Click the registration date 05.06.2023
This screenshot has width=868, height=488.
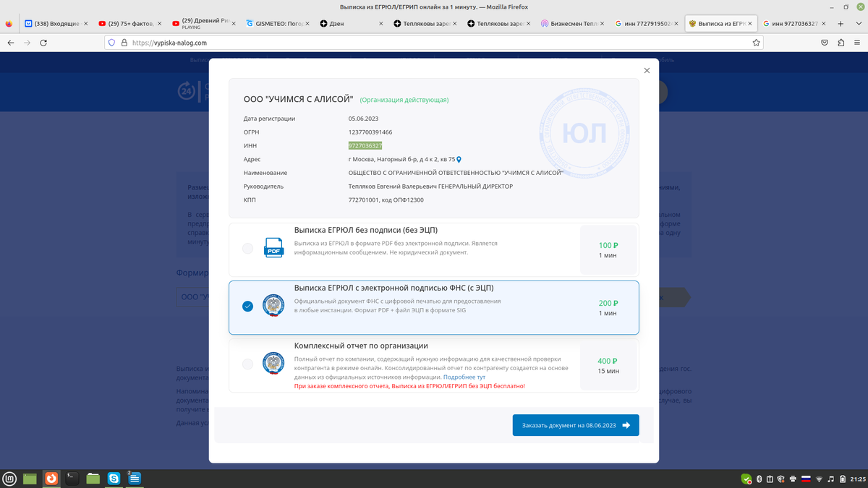point(363,119)
